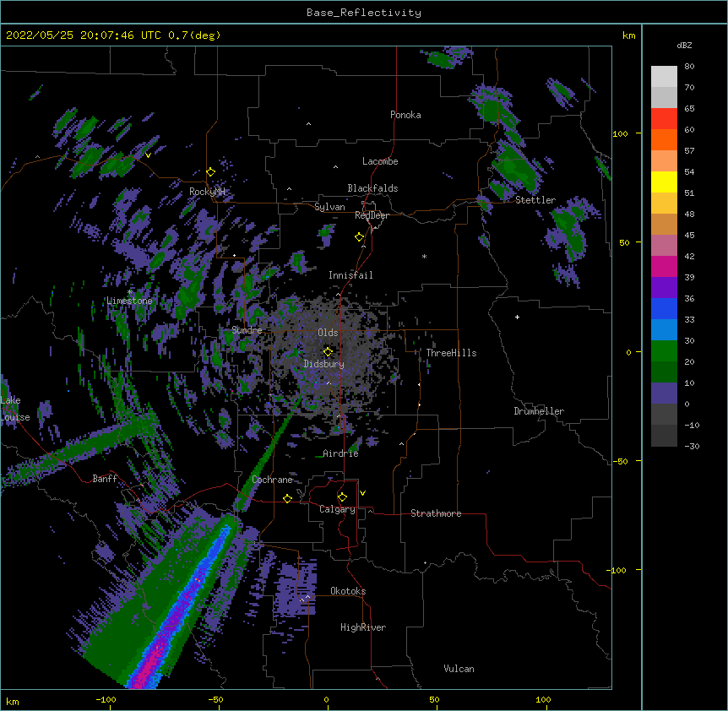Click the yellow diamond between Olds and Didsbury
Screen dimensions: 728x711
coord(328,352)
